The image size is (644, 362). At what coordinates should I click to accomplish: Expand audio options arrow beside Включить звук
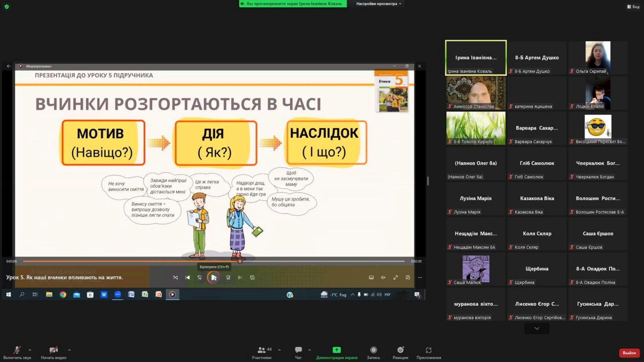(30, 350)
